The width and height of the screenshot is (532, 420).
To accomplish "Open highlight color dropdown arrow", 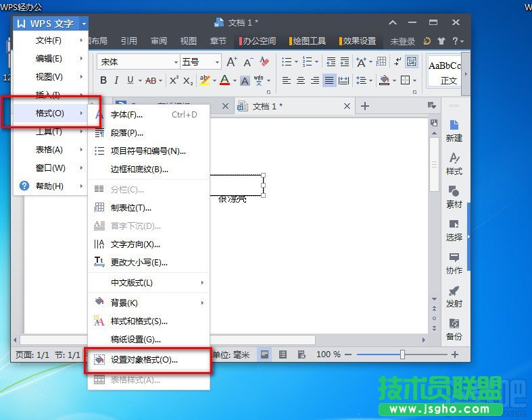I will pyautogui.click(x=214, y=80).
